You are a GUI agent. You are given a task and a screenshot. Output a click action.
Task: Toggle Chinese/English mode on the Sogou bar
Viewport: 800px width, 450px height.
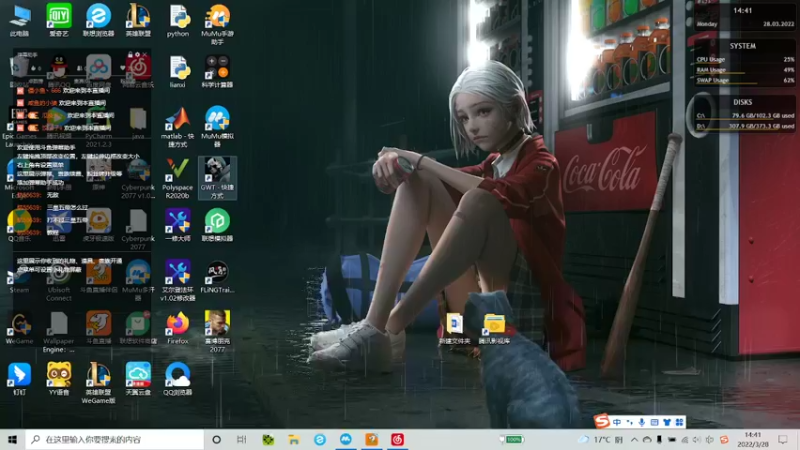click(x=617, y=422)
